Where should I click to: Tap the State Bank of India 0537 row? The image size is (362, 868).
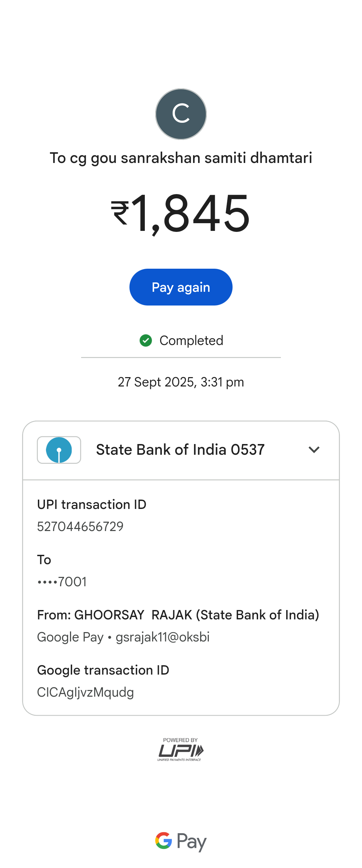tap(180, 450)
